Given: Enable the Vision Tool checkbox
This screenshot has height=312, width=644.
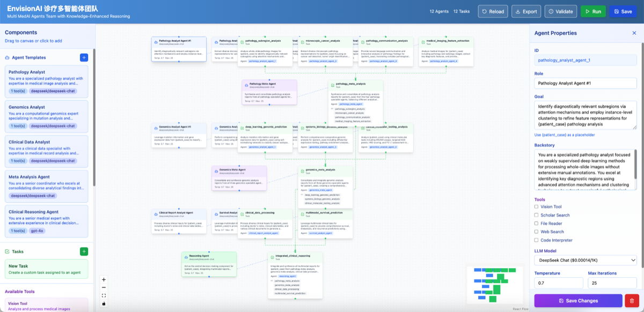Looking at the screenshot, I should coord(537,206).
